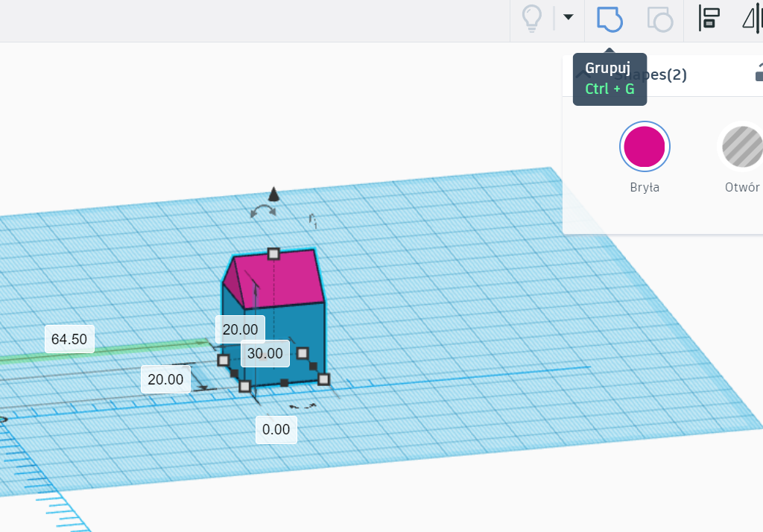Image resolution: width=763 pixels, height=532 pixels.
Task: Click the Otwór label text
Action: click(x=742, y=188)
